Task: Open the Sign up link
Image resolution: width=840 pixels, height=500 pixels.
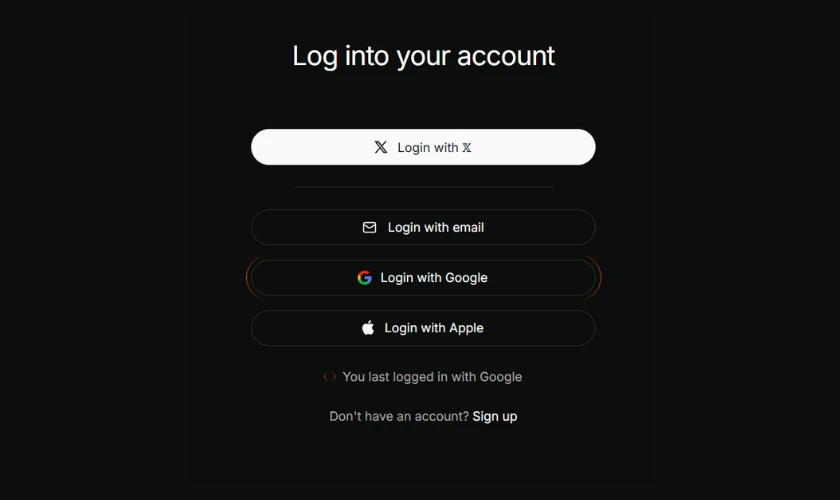Action: (x=494, y=416)
